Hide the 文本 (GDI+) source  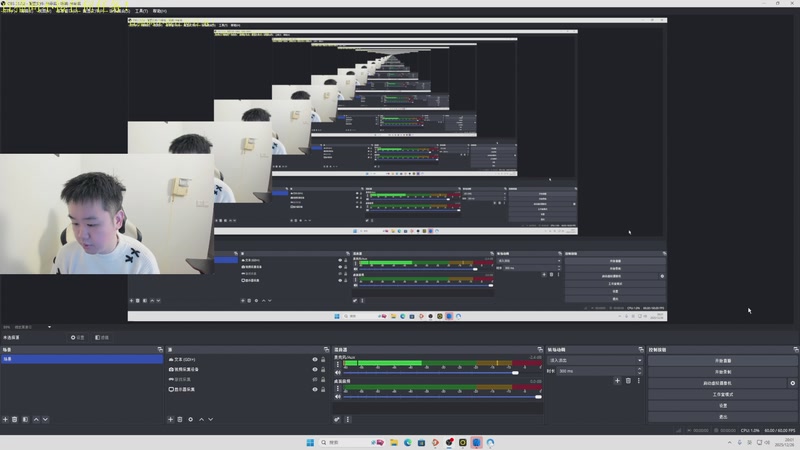click(315, 360)
